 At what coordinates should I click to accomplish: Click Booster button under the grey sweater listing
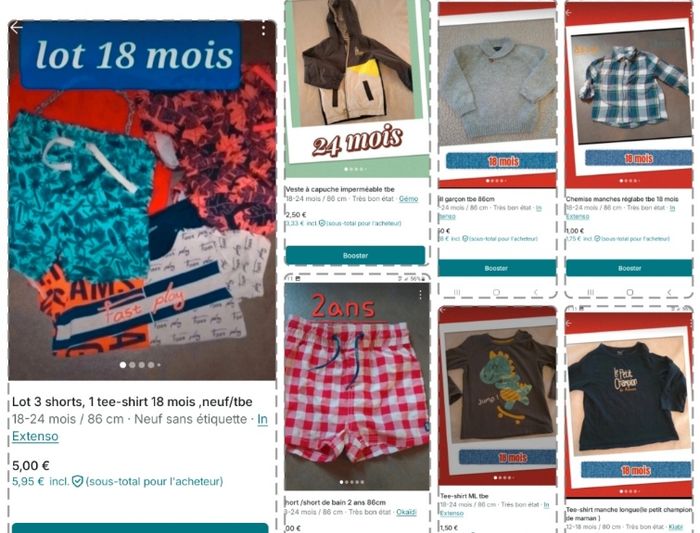(496, 268)
